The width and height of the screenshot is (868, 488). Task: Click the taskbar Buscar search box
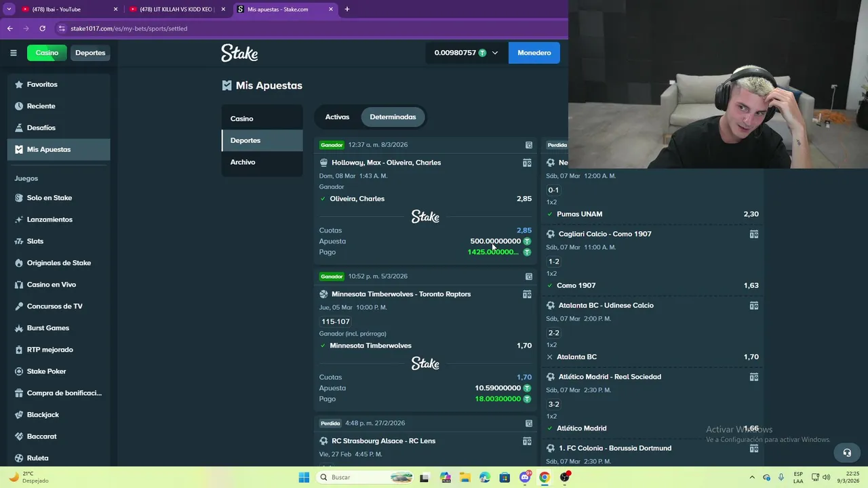point(365,477)
